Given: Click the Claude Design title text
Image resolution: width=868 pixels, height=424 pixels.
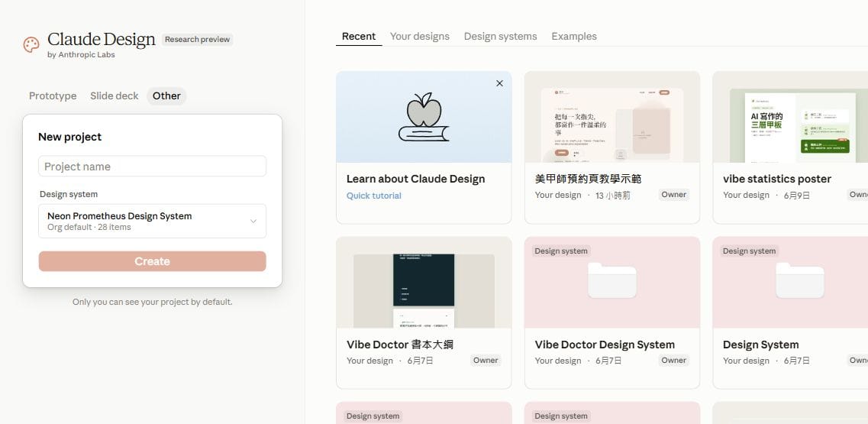Looking at the screenshot, I should coord(102,40).
